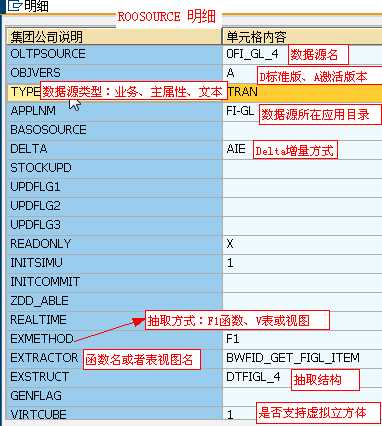Select the BASOSOURCE field name cell
The image size is (382, 426).
114,130
